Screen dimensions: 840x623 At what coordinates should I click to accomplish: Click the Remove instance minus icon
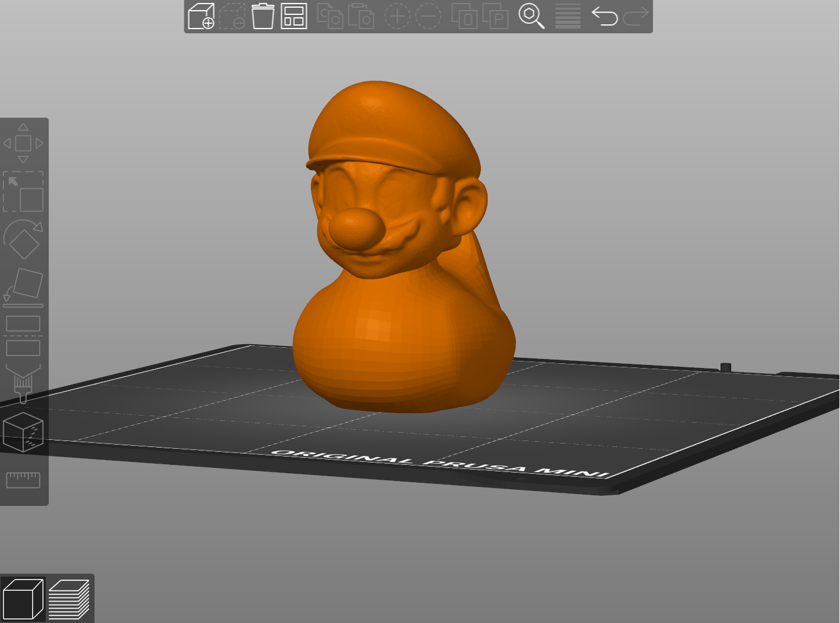tap(428, 16)
